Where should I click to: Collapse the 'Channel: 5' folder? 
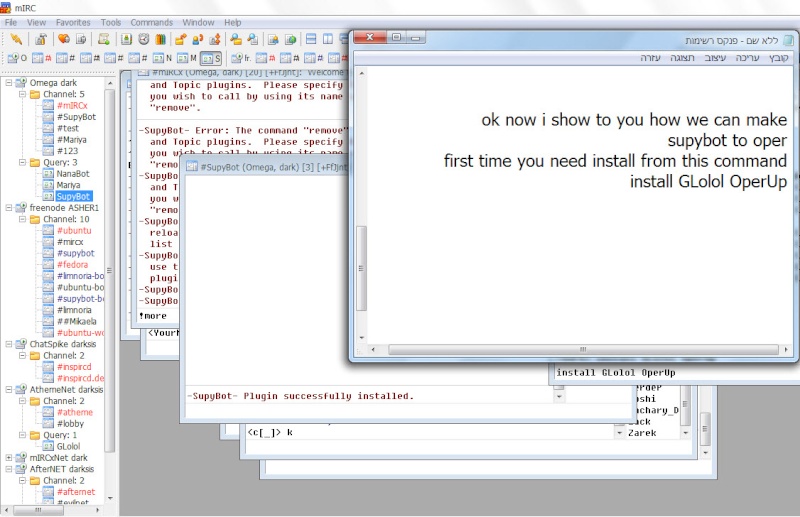(x=22, y=94)
